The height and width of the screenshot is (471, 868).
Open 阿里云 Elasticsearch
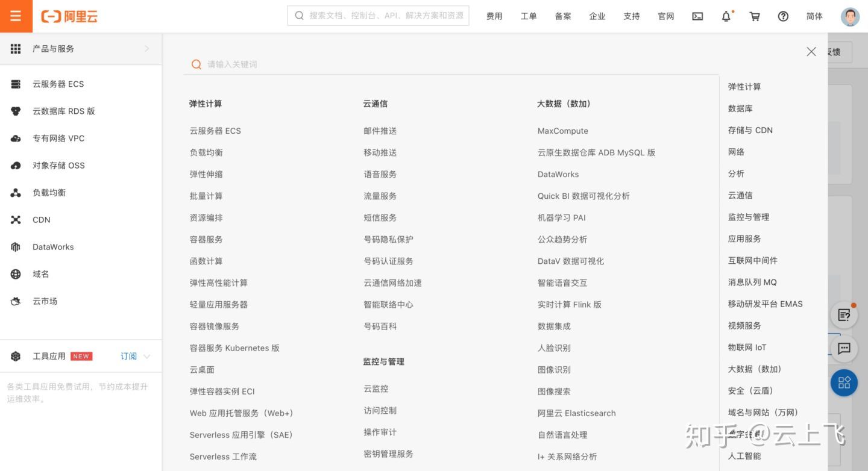577,413
